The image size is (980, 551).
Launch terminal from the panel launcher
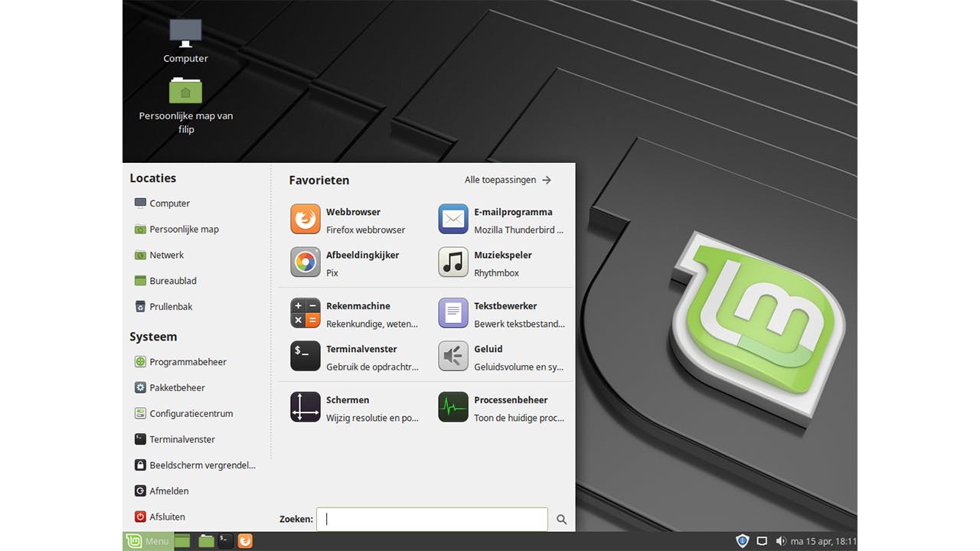(x=225, y=541)
